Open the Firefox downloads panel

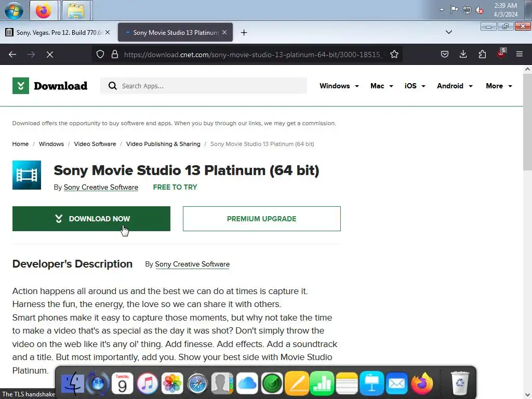click(463, 54)
